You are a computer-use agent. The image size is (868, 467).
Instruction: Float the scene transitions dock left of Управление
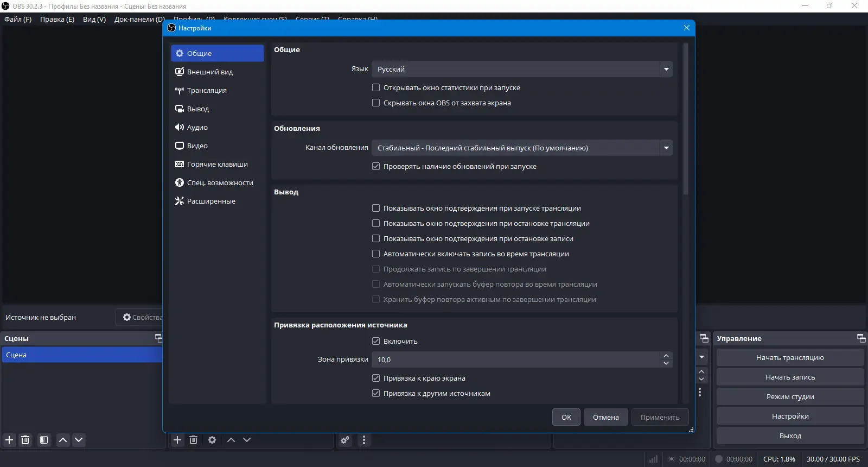[x=704, y=338]
